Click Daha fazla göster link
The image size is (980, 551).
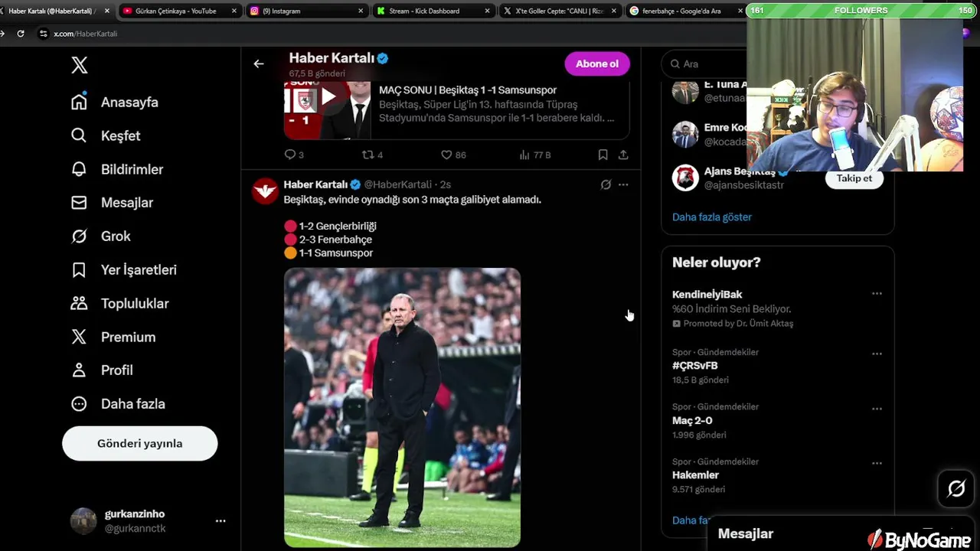point(712,217)
